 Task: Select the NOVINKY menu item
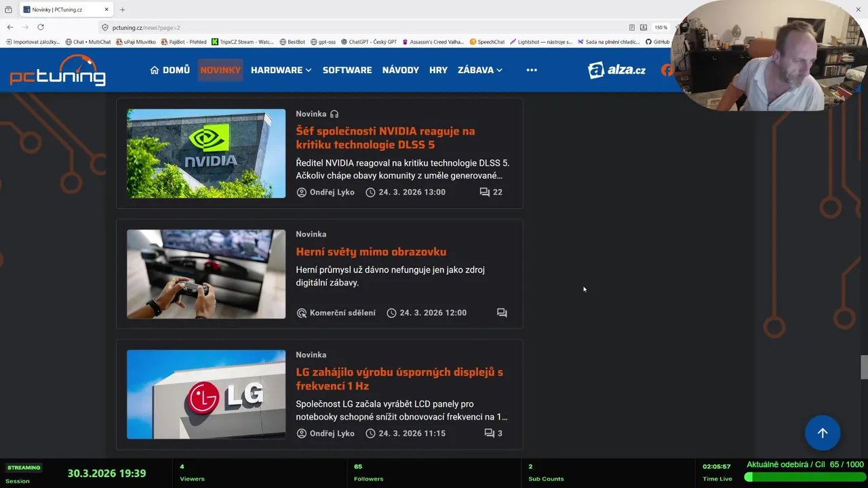pos(220,70)
